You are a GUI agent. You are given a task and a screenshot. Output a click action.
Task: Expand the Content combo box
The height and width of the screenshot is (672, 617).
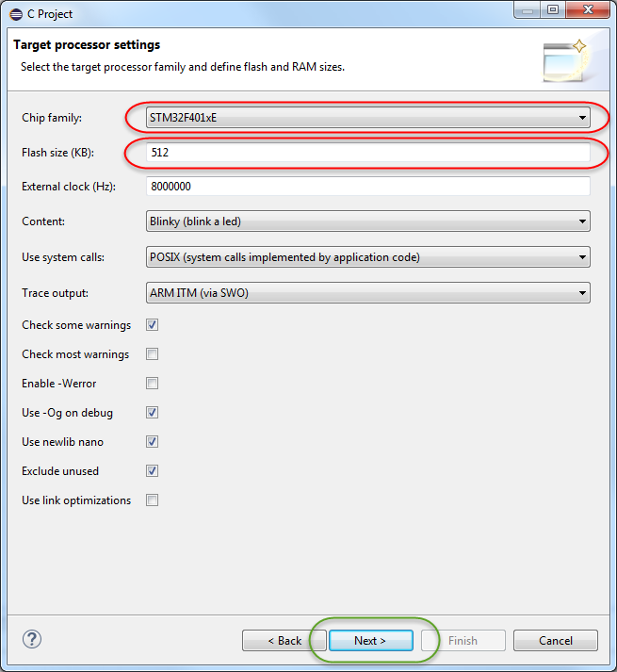click(368, 221)
